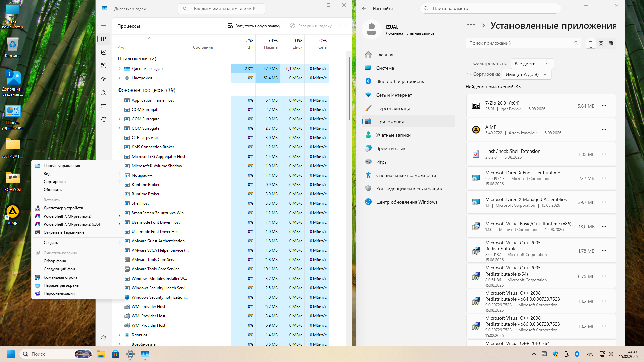644x362 pixels.
Task: Open the volume tray icon
Action: pyautogui.click(x=610, y=354)
